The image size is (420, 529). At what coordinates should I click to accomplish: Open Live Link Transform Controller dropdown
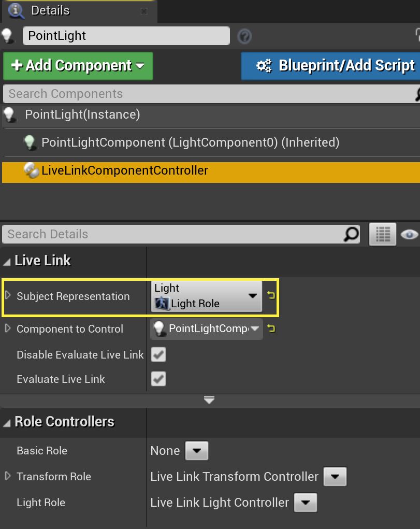point(335,477)
